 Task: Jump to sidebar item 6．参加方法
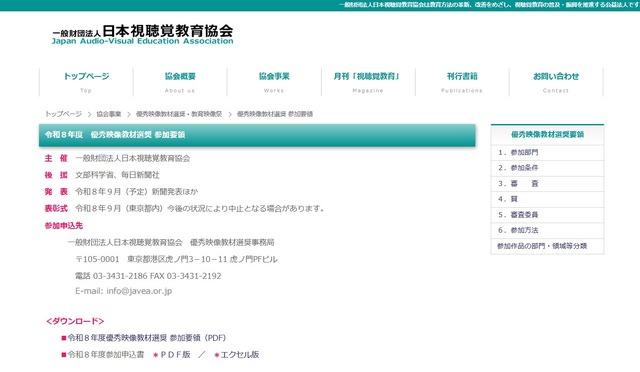[x=547, y=230]
